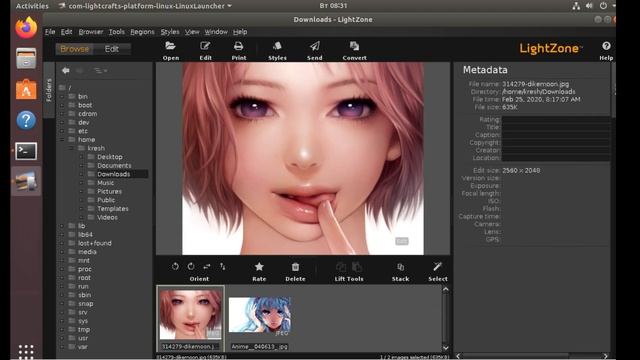Open LightZone Help question-mark icon

pos(606,46)
